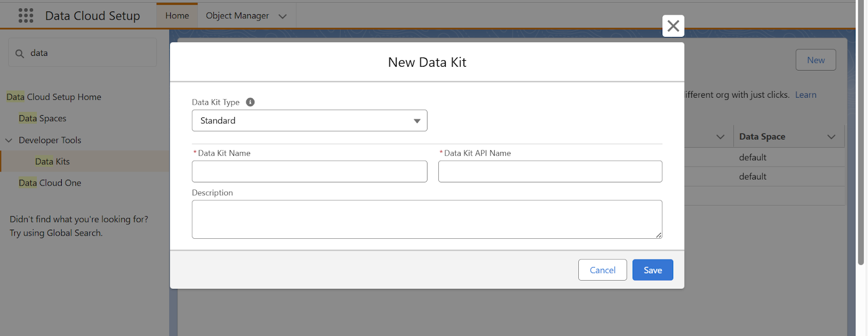Select Data Spaces in the sidebar
This screenshot has width=868, height=336.
42,118
